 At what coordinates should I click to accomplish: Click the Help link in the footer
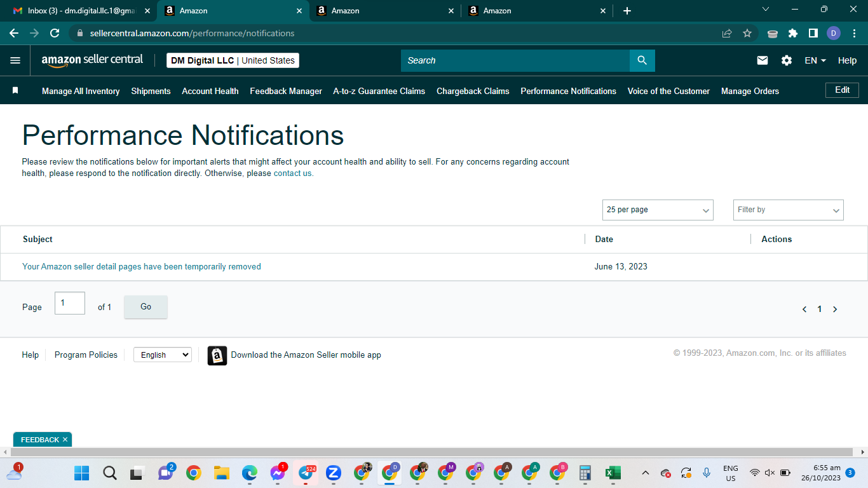coord(31,355)
